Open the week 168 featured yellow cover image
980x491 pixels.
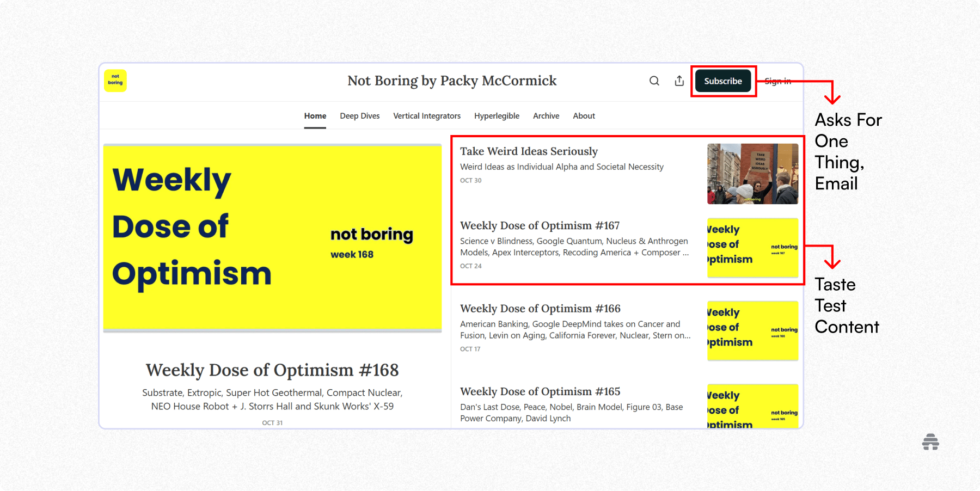click(x=272, y=238)
